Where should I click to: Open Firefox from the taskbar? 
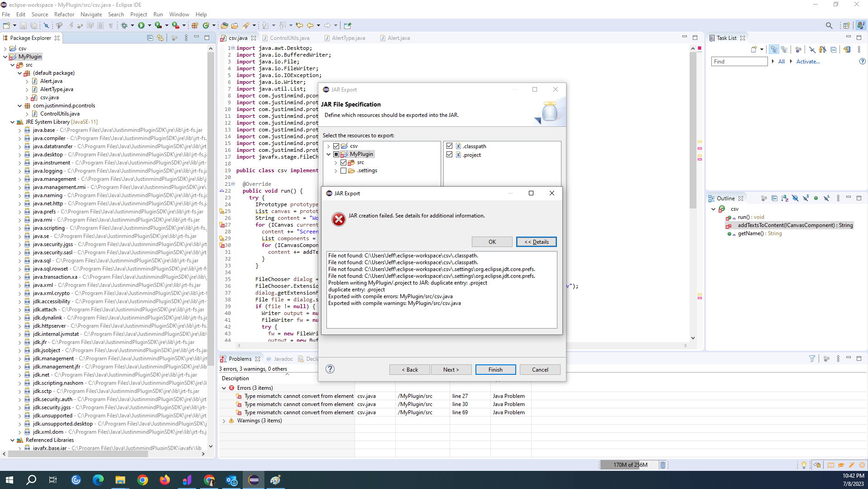tap(164, 480)
